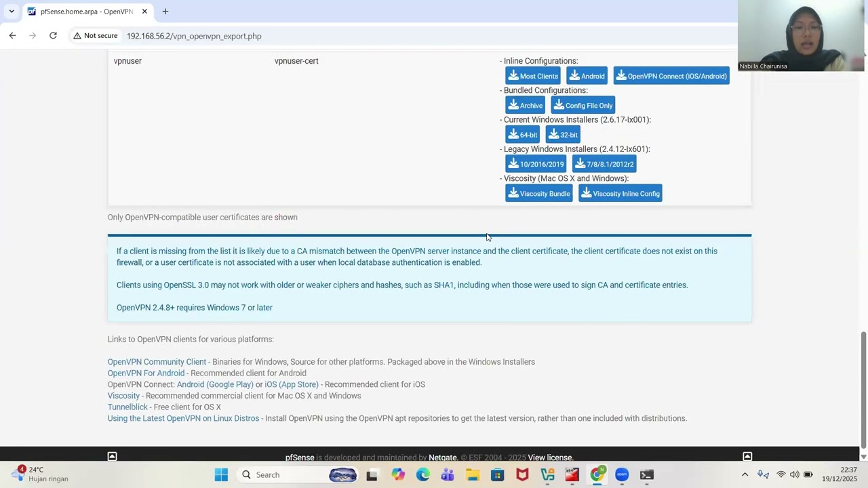
Task: Click the right footer collapse icon
Action: point(747,457)
